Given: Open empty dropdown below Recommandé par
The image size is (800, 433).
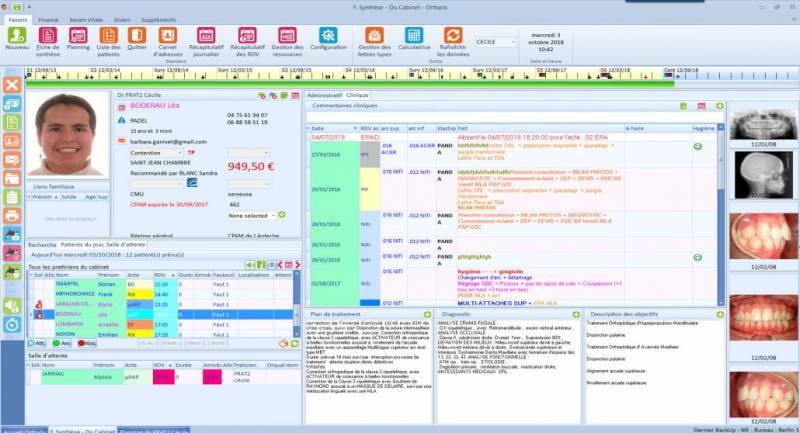Looking at the screenshot, I should pyautogui.click(x=156, y=184).
